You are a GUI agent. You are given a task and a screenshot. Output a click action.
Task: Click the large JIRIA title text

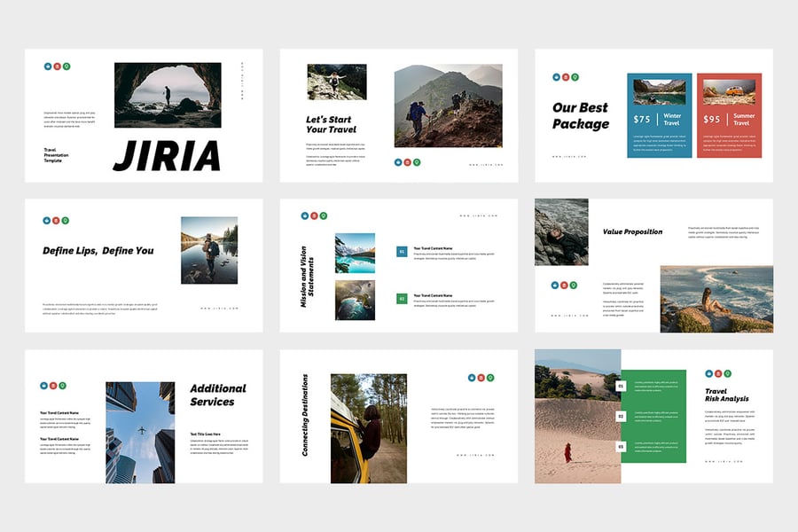(166, 156)
